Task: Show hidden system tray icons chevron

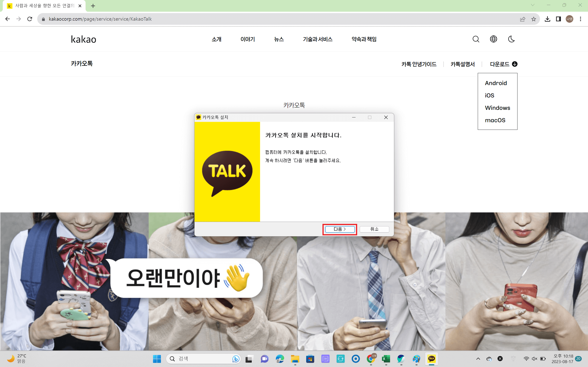Action: click(x=478, y=359)
